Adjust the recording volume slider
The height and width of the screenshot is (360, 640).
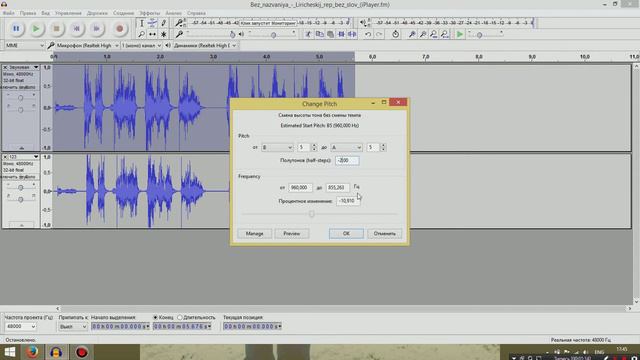pyautogui.click(x=211, y=34)
